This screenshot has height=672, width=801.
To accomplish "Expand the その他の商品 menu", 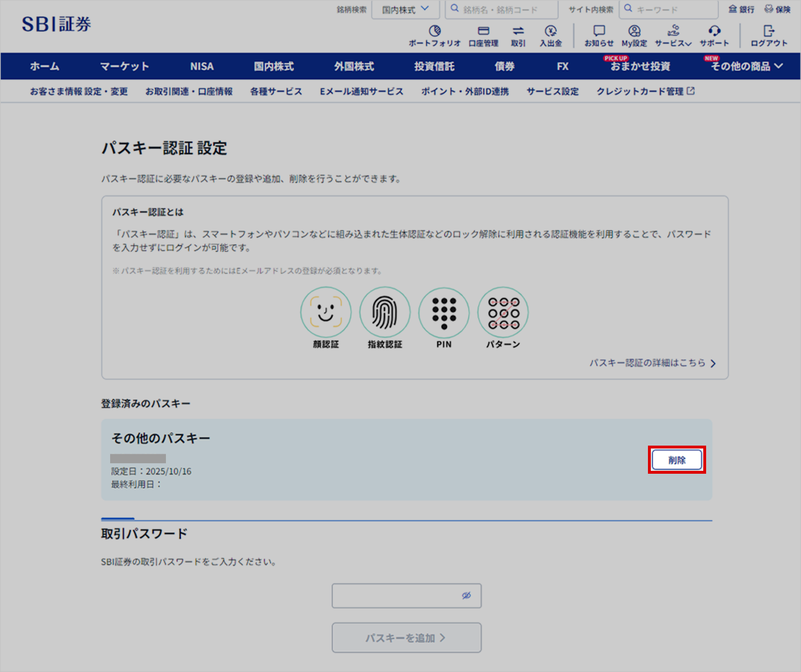I will [x=747, y=66].
